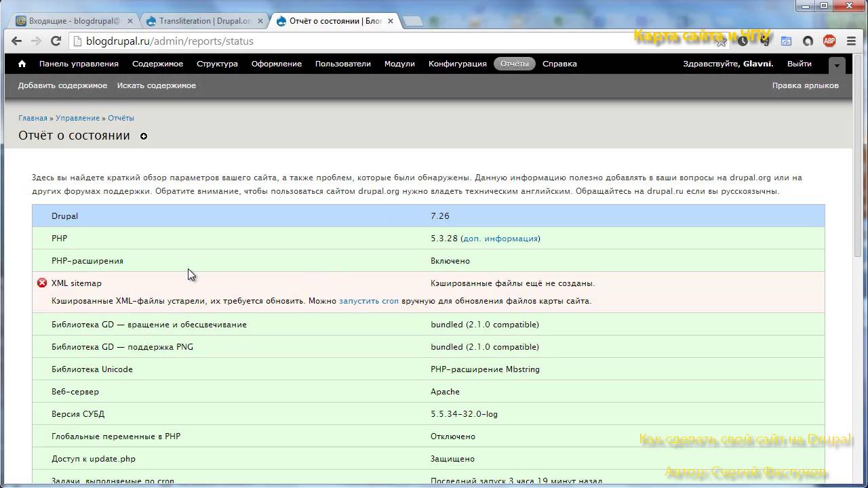Click the Добавить содержимое shortcut
The image size is (868, 488).
click(62, 85)
